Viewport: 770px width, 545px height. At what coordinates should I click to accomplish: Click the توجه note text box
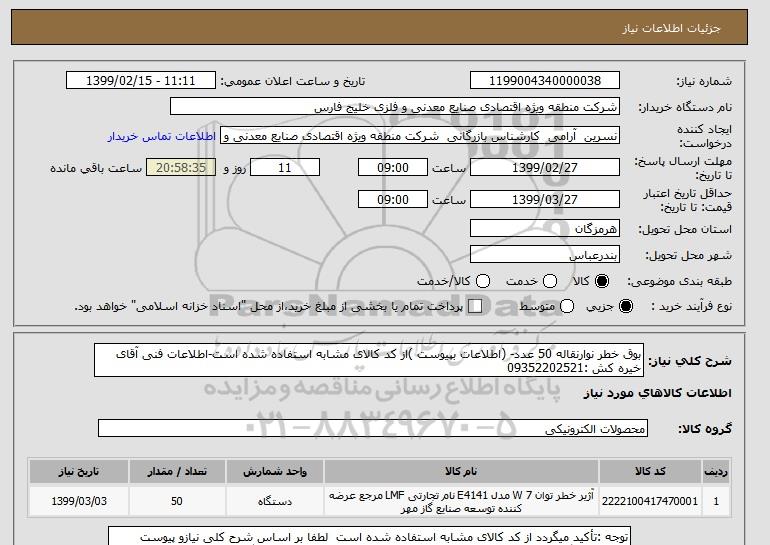pos(369,536)
